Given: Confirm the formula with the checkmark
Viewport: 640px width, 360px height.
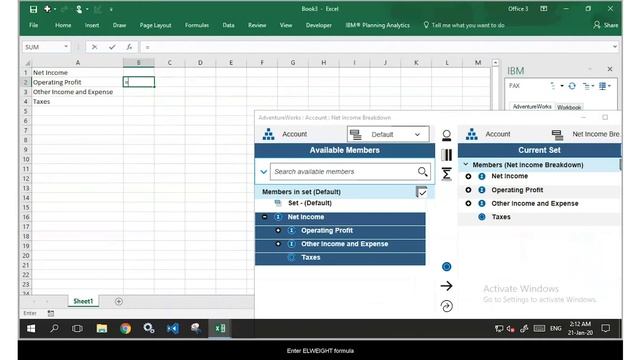Looking at the screenshot, I should [x=112, y=47].
